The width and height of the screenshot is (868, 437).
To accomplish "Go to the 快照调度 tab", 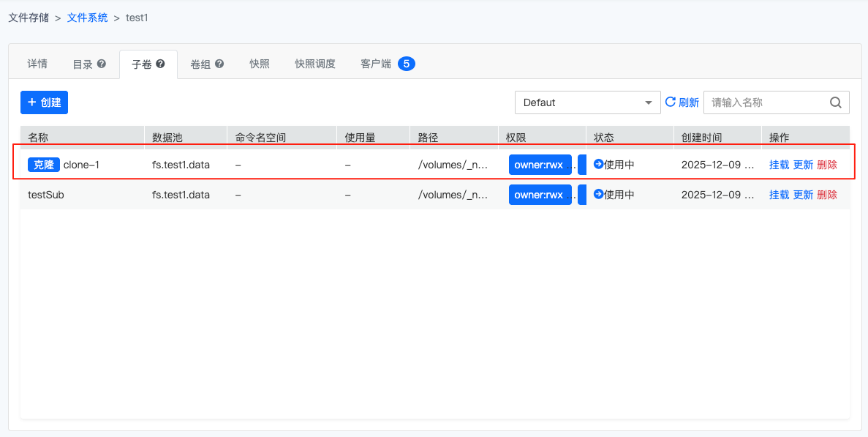I will point(315,64).
